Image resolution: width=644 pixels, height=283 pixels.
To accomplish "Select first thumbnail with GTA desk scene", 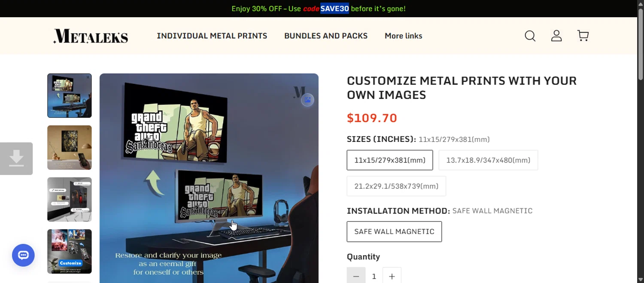I will 70,95.
